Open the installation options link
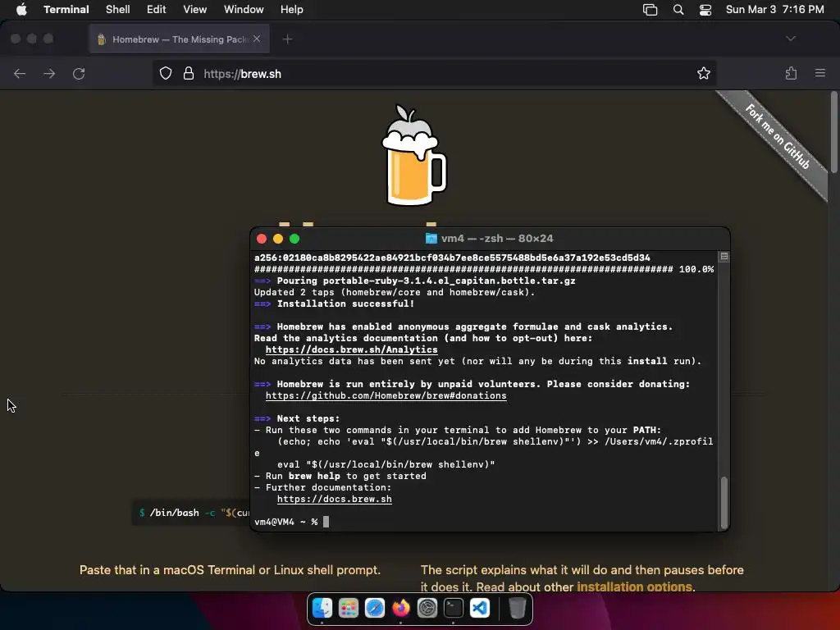Image resolution: width=840 pixels, height=630 pixels. 634,587
